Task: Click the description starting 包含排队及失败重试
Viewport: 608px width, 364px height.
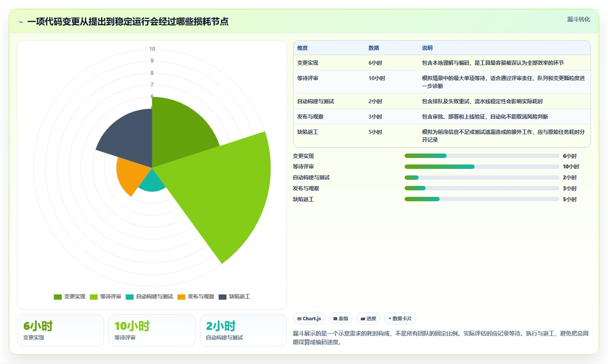Action: (x=482, y=101)
